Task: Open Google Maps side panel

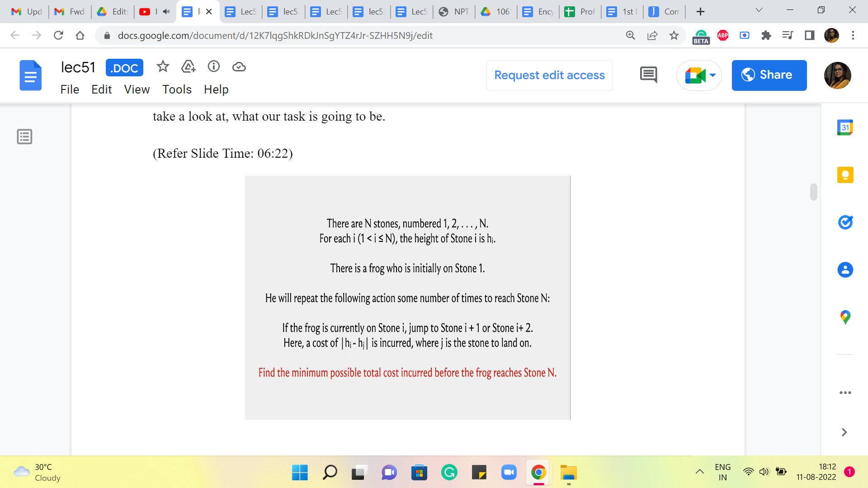Action: tap(844, 317)
